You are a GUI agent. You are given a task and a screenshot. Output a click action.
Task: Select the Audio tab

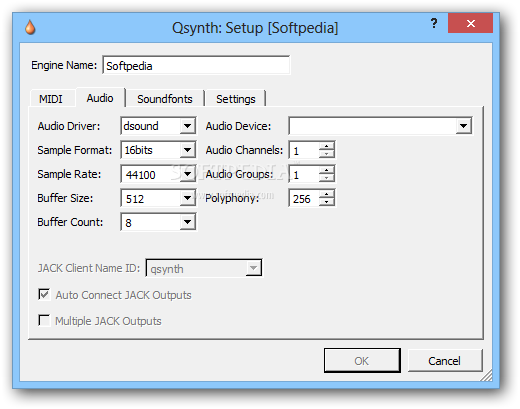click(100, 98)
